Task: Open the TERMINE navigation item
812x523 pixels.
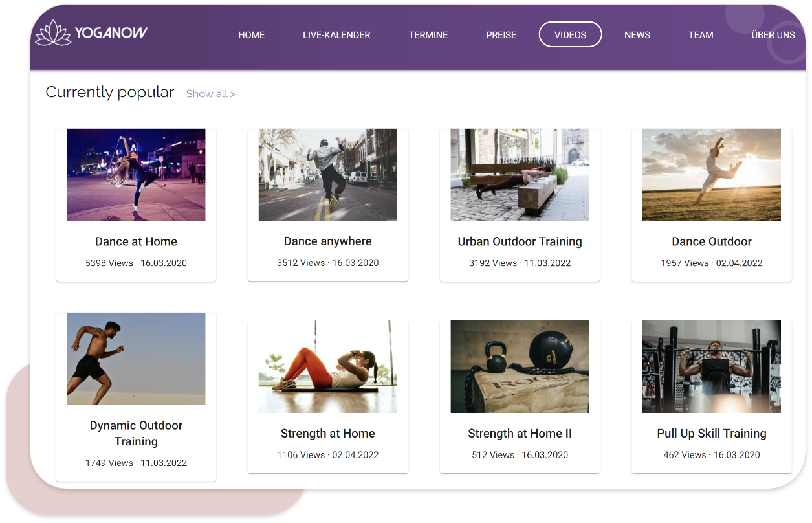Action: click(428, 35)
